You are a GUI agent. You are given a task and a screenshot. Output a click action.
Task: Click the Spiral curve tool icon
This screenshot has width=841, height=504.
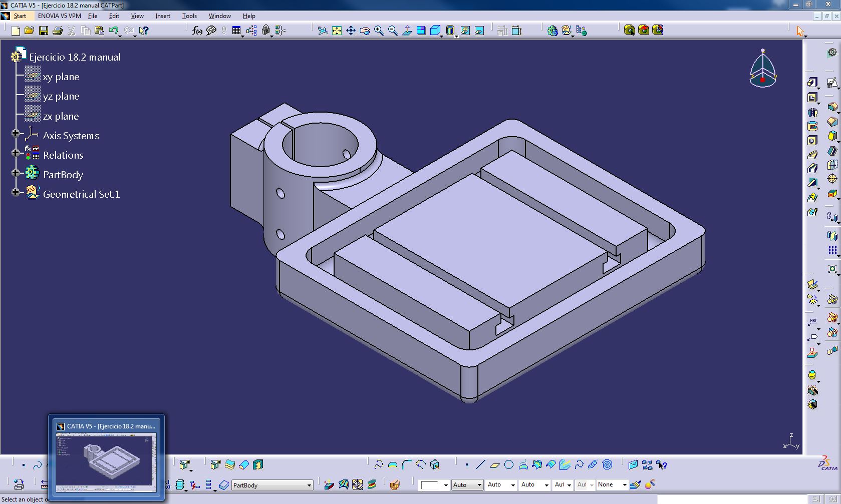[x=607, y=465]
